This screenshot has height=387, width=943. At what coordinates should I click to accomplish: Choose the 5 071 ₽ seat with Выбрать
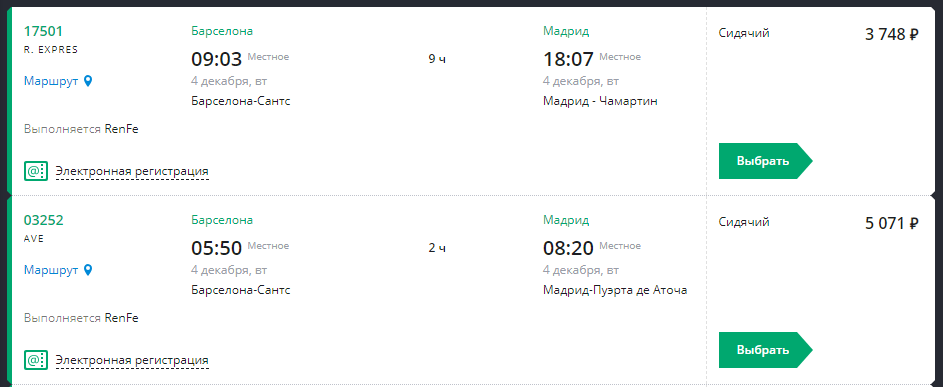tap(765, 350)
